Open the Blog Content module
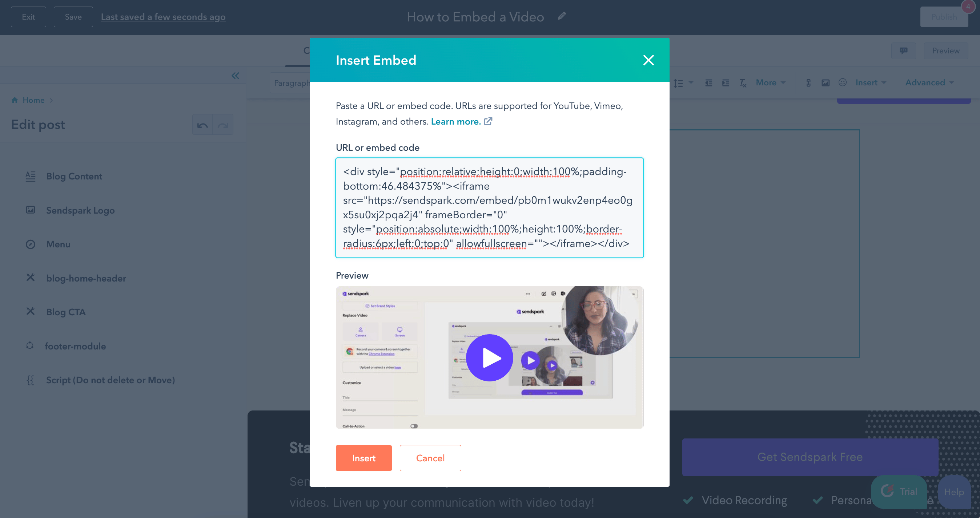Viewport: 980px width, 518px height. (74, 176)
